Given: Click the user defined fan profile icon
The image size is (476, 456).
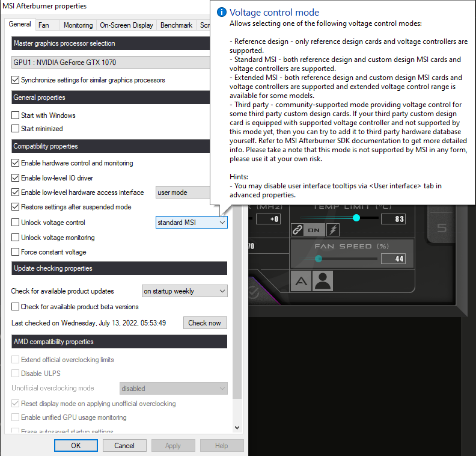Looking at the screenshot, I should [322, 281].
